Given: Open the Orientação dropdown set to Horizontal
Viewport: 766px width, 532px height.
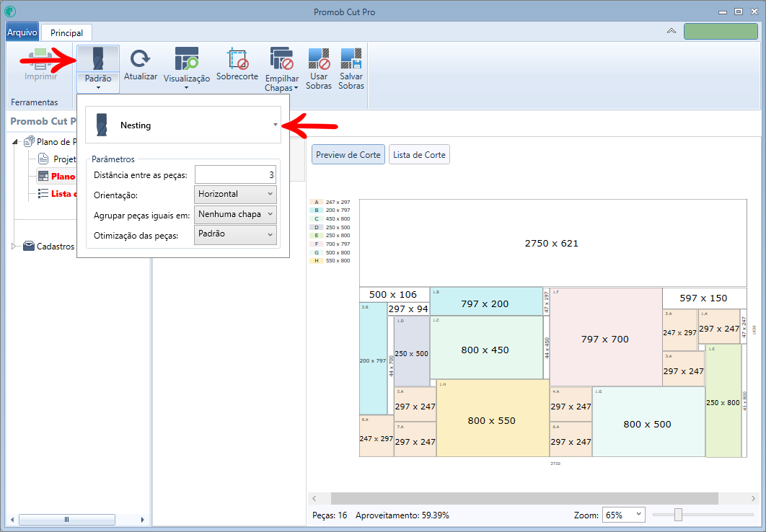Looking at the screenshot, I should (x=235, y=194).
